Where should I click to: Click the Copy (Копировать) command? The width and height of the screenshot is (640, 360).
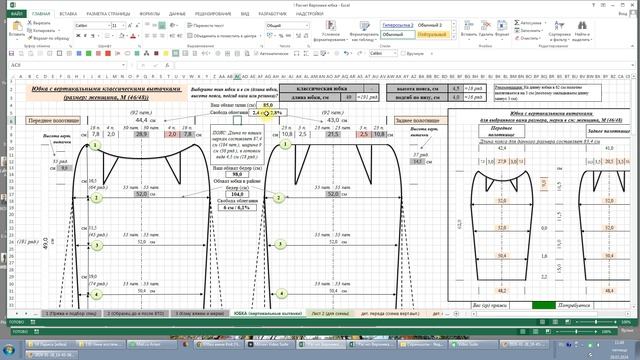click(x=44, y=31)
